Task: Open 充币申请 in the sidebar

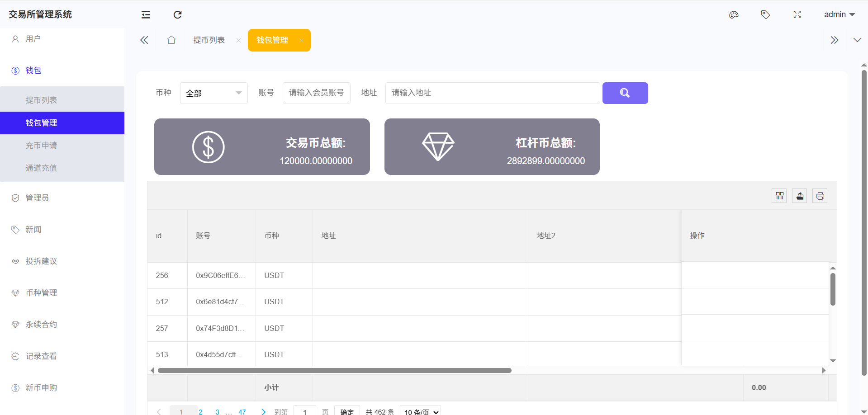Action: tap(41, 146)
